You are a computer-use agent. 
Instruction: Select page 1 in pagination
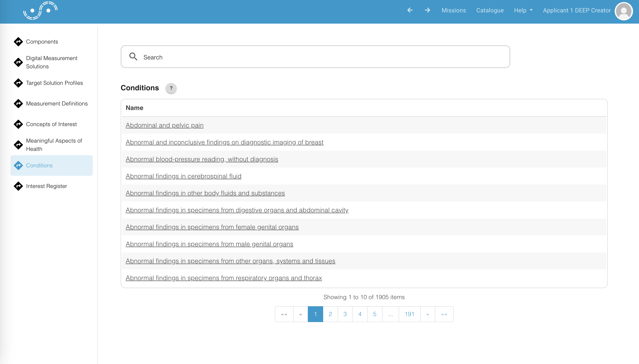315,314
